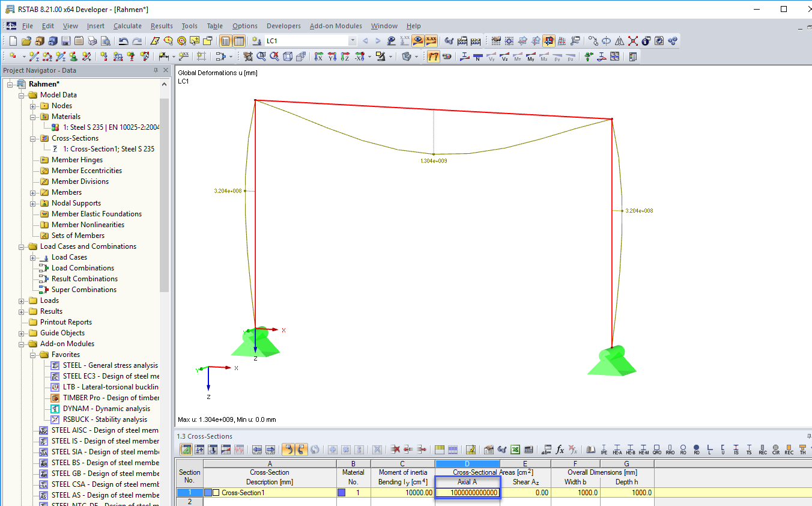Expand the Load Cases tree item

coord(34,257)
